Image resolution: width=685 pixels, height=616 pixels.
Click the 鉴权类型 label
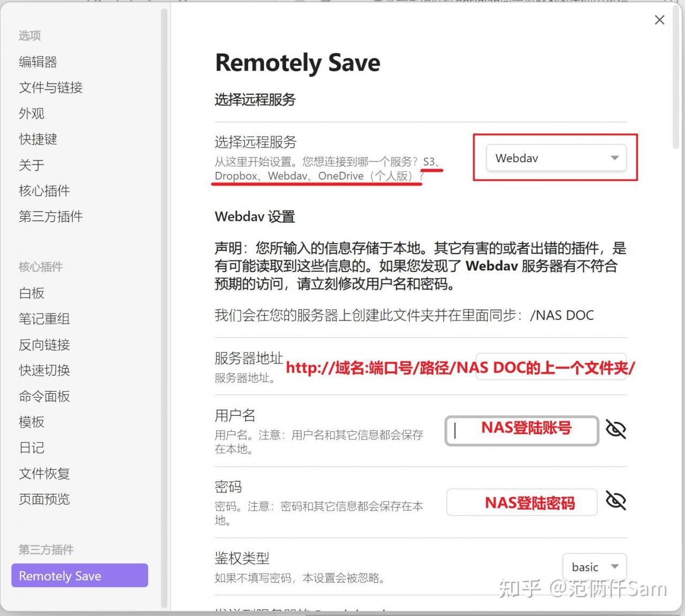coord(242,558)
